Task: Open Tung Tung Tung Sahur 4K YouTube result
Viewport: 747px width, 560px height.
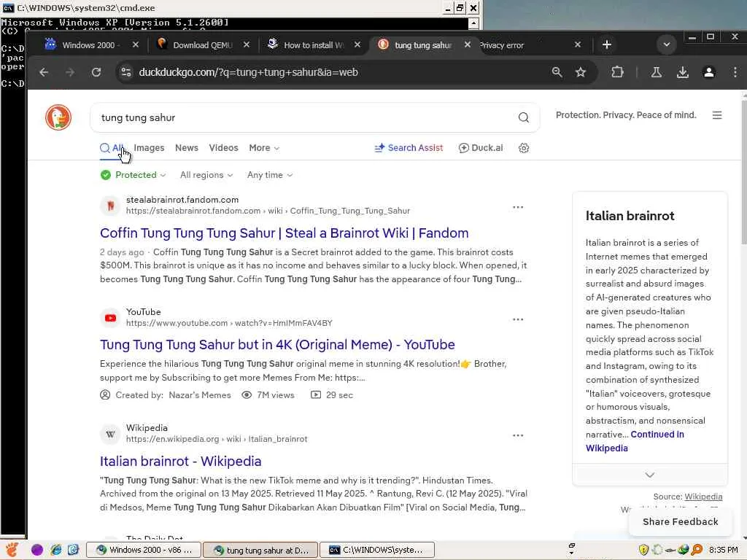Action: pyautogui.click(x=277, y=344)
